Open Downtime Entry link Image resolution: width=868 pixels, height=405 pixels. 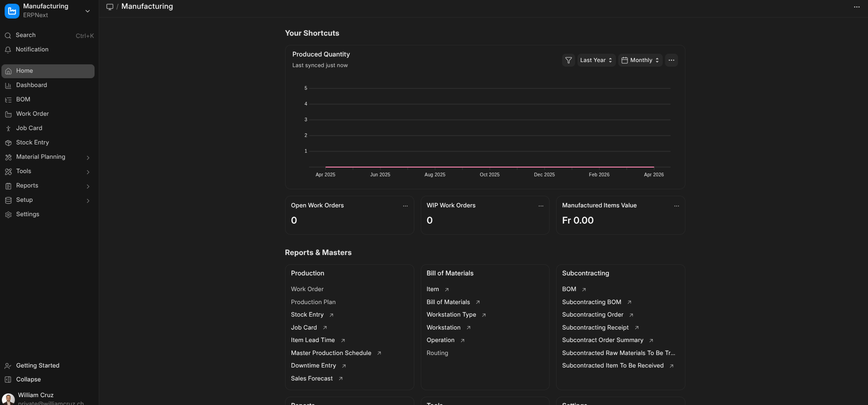[x=313, y=366]
